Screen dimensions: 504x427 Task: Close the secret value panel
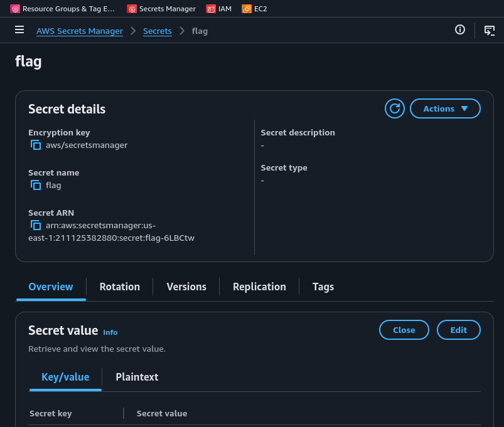click(x=404, y=330)
